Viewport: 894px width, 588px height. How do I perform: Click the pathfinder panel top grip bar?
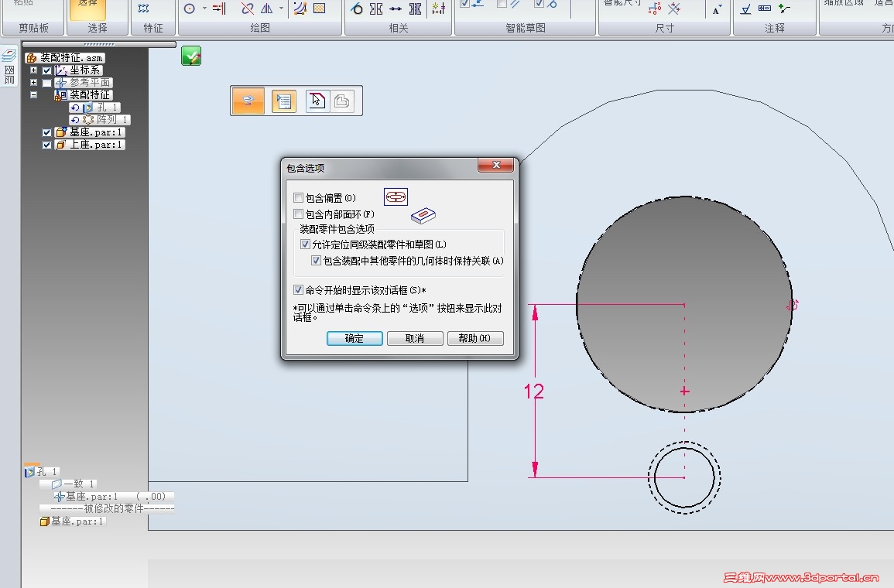coord(98,44)
